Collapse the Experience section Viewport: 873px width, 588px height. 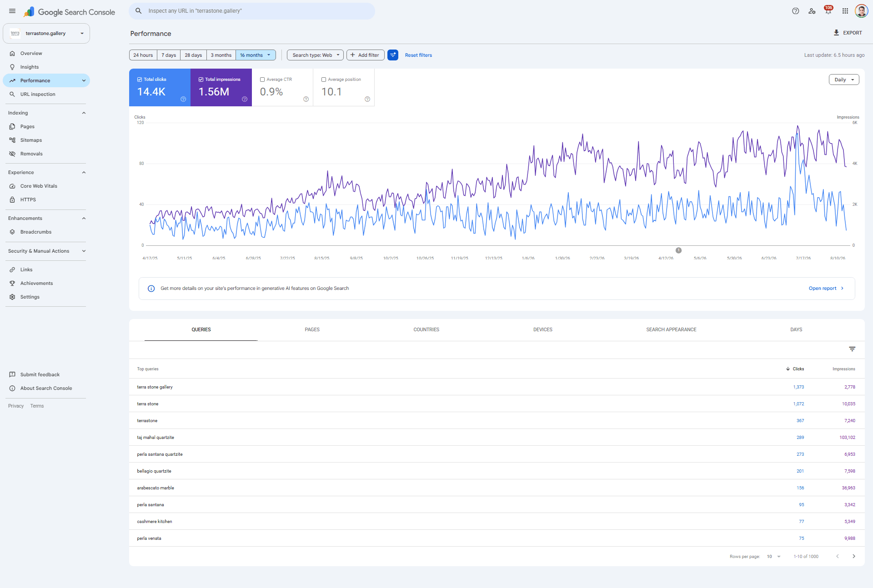point(84,173)
